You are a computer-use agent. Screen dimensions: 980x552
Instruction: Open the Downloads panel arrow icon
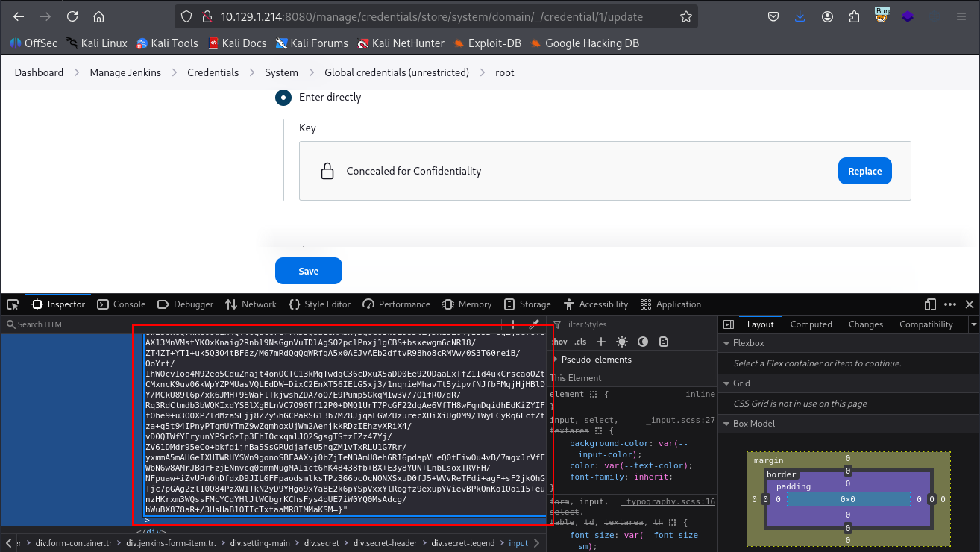(x=800, y=16)
